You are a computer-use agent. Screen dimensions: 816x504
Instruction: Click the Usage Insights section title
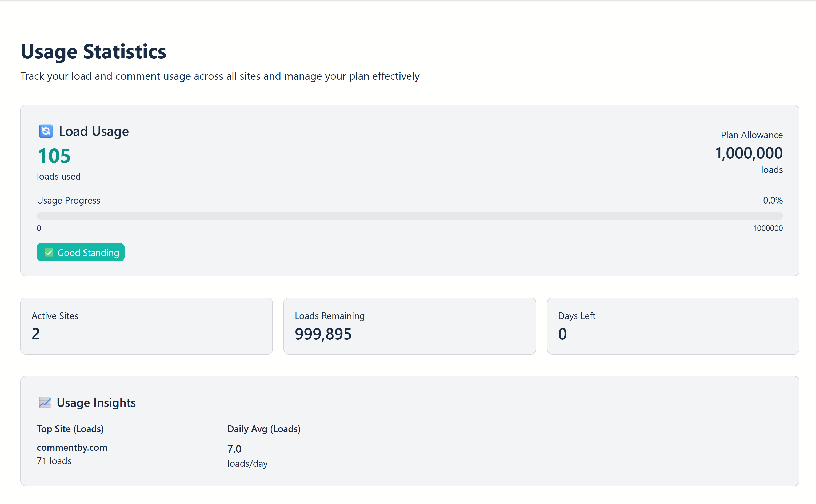pyautogui.click(x=96, y=403)
